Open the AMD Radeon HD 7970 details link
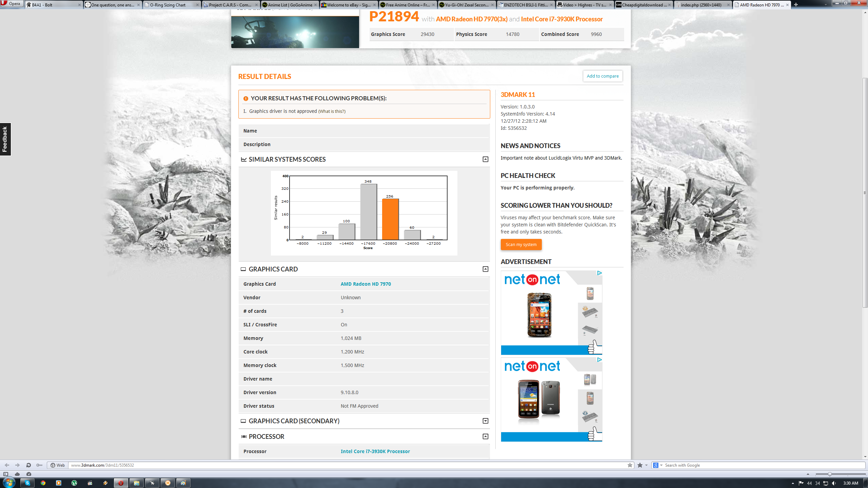 point(366,284)
